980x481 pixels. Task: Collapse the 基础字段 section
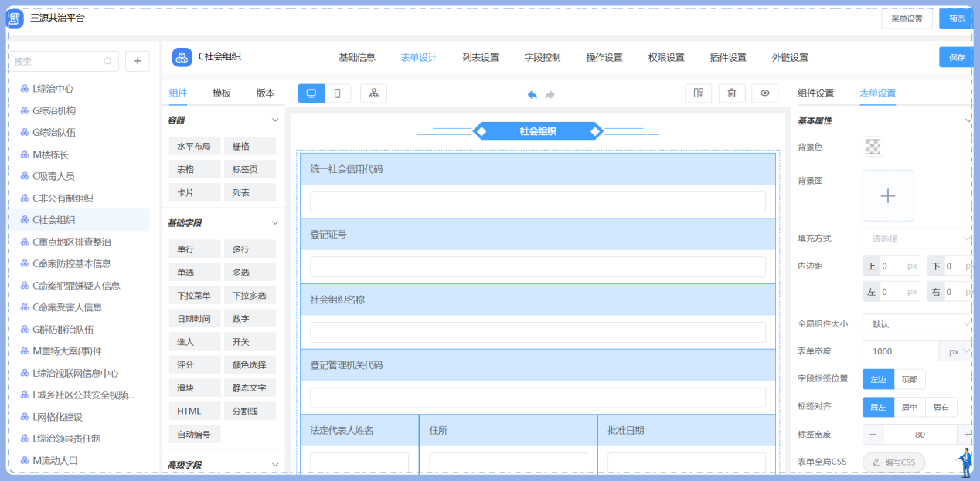coord(274,223)
